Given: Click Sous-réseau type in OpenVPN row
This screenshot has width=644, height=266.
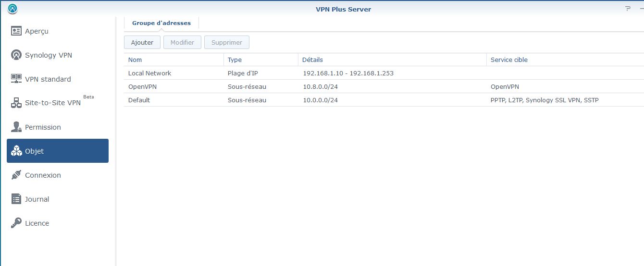Looking at the screenshot, I should [x=247, y=87].
